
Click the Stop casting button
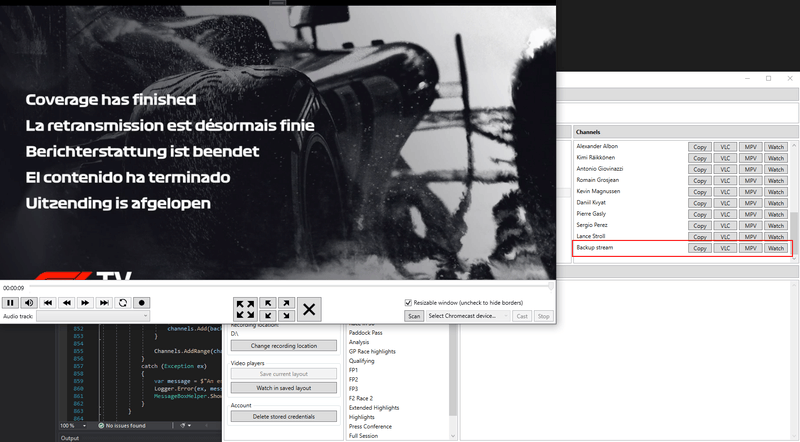(544, 316)
